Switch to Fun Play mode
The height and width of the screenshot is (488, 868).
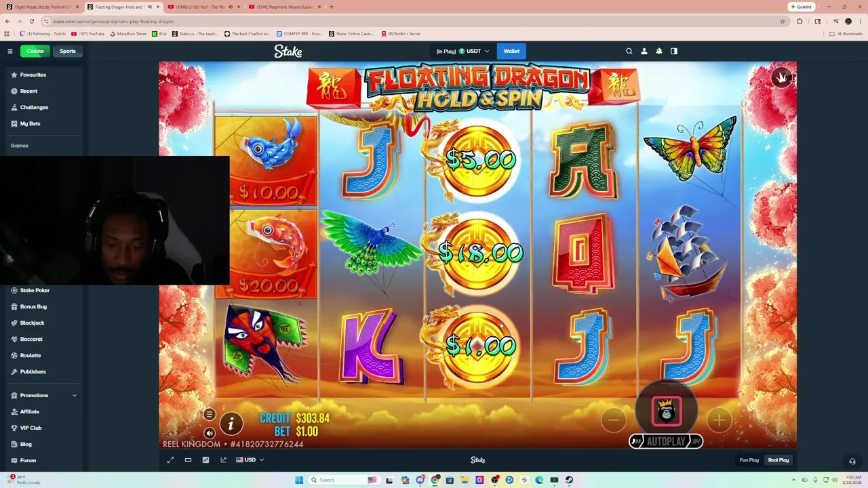[749, 460]
